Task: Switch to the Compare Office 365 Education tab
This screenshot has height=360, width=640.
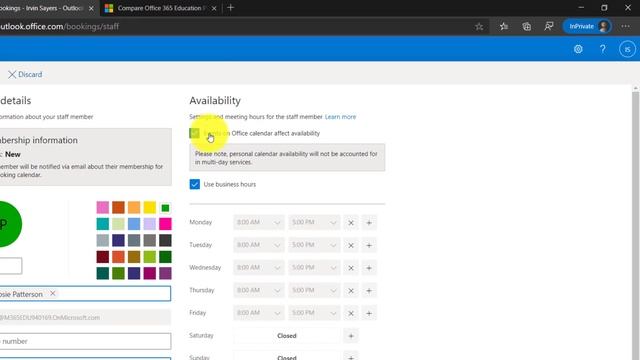Action: [x=159, y=8]
